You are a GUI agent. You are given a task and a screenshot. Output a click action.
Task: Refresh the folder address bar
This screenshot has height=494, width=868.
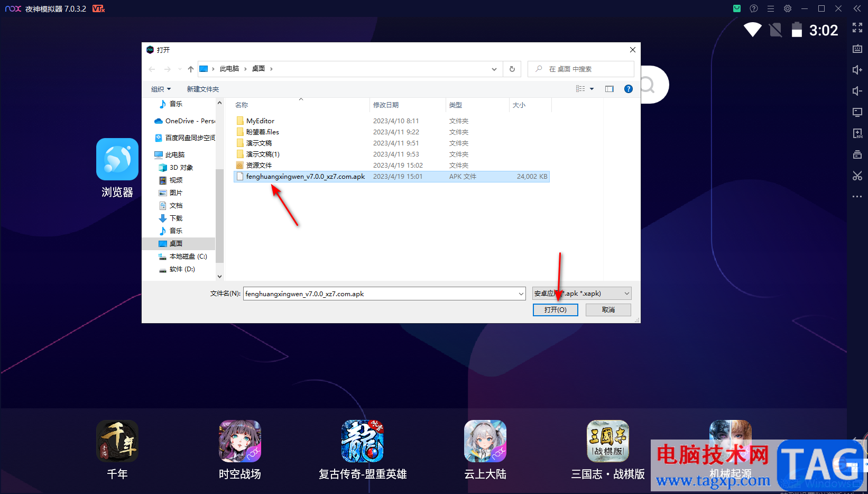click(512, 69)
